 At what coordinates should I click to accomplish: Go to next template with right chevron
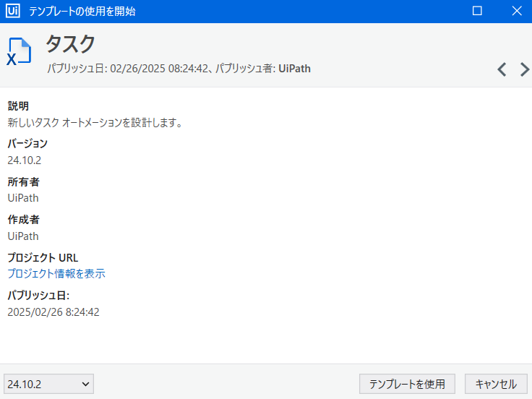coord(525,69)
